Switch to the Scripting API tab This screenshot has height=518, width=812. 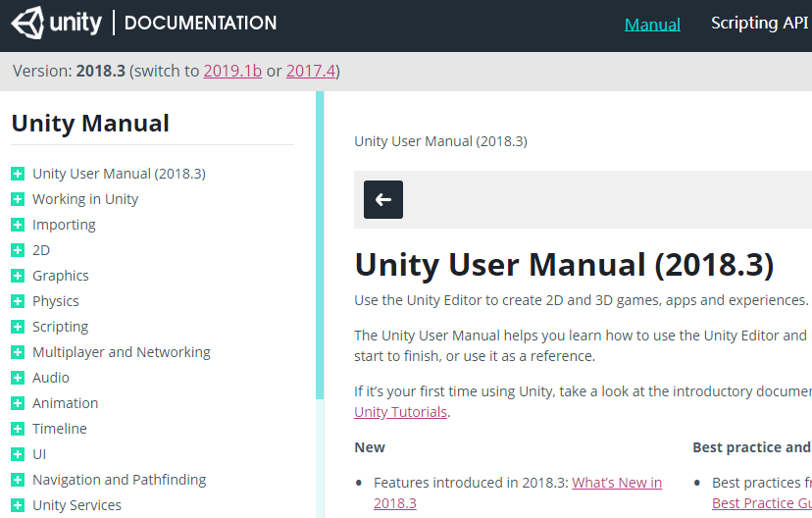[x=759, y=23]
